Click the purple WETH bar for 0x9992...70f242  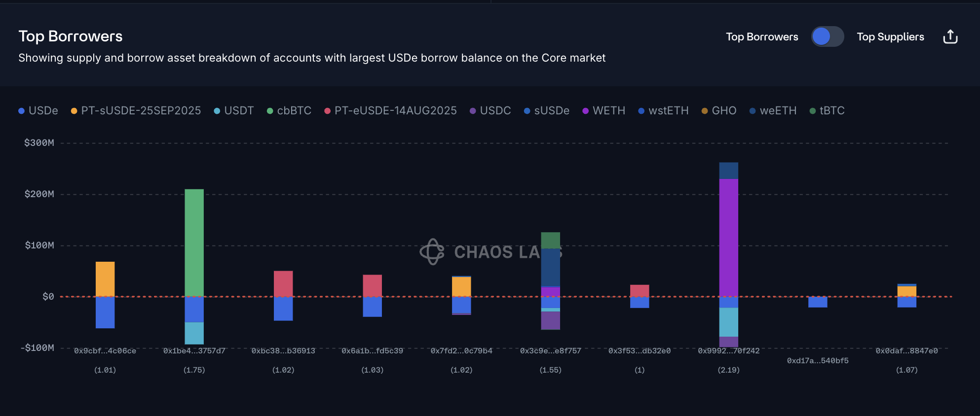pos(728,237)
